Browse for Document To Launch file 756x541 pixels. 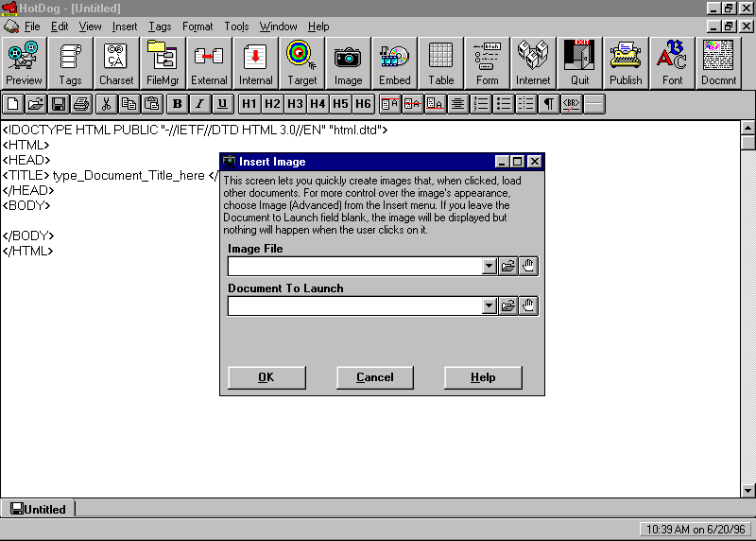(508, 305)
